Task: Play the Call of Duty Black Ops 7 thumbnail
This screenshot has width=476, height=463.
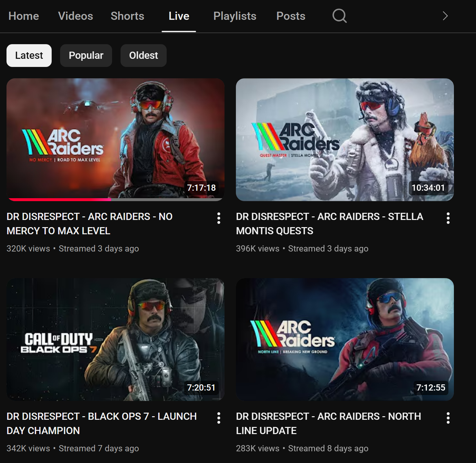Action: point(115,340)
